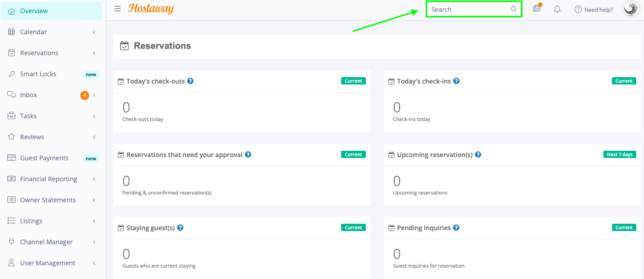644x279 pixels.
Task: Focus the Search input field
Action: click(468, 9)
